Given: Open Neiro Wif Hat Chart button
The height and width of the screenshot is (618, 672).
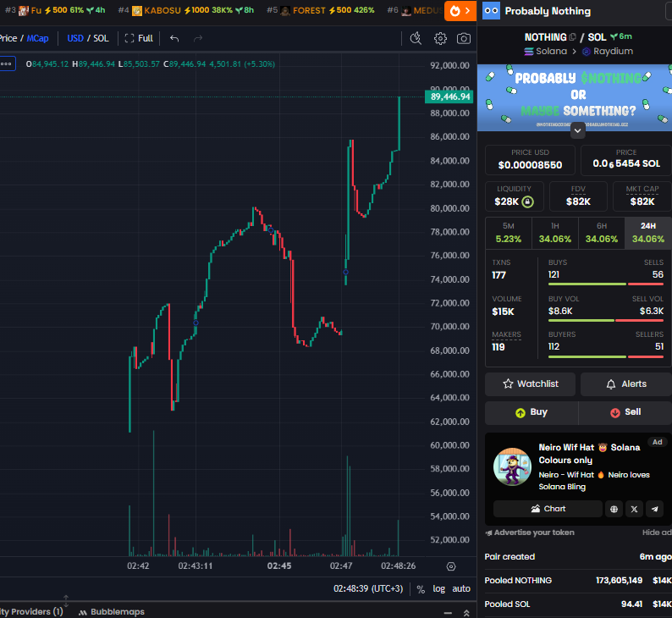Looking at the screenshot, I should [x=548, y=509].
